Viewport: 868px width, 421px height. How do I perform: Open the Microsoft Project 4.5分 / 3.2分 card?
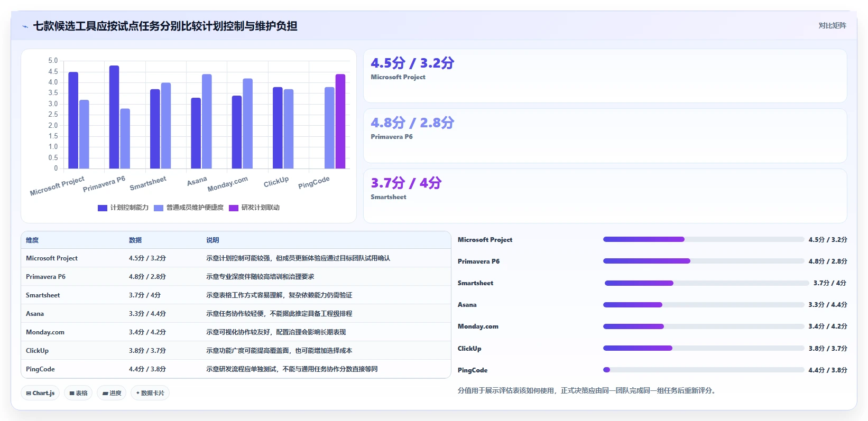pyautogui.click(x=605, y=76)
